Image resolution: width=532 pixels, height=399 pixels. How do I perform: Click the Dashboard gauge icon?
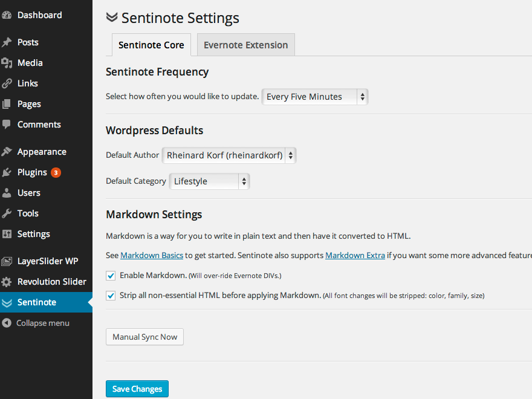tap(7, 15)
